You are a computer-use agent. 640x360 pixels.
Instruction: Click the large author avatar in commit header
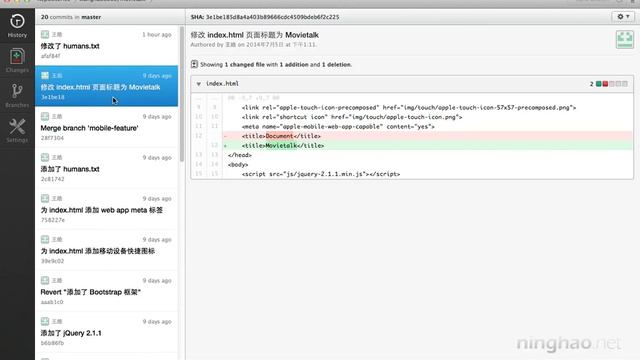(x=624, y=39)
